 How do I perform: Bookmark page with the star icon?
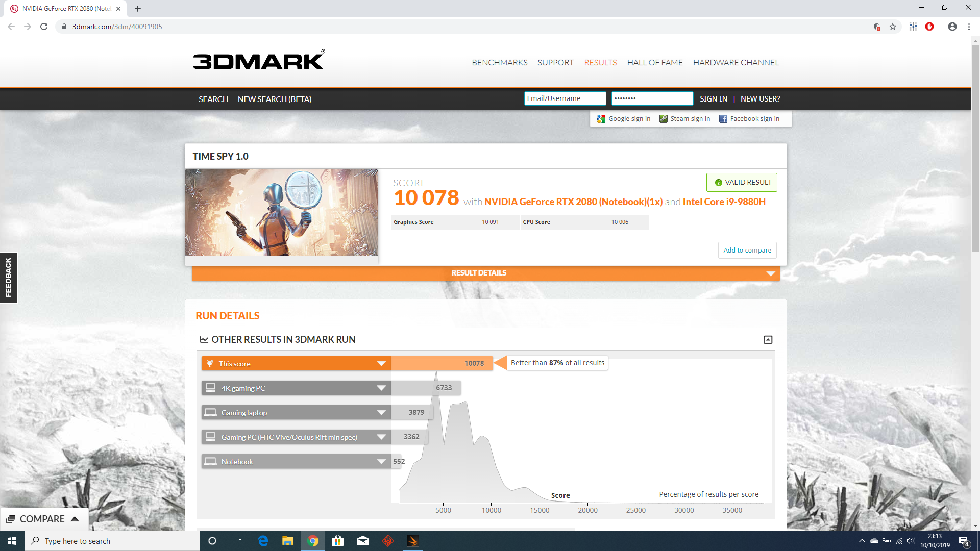coord(893,27)
